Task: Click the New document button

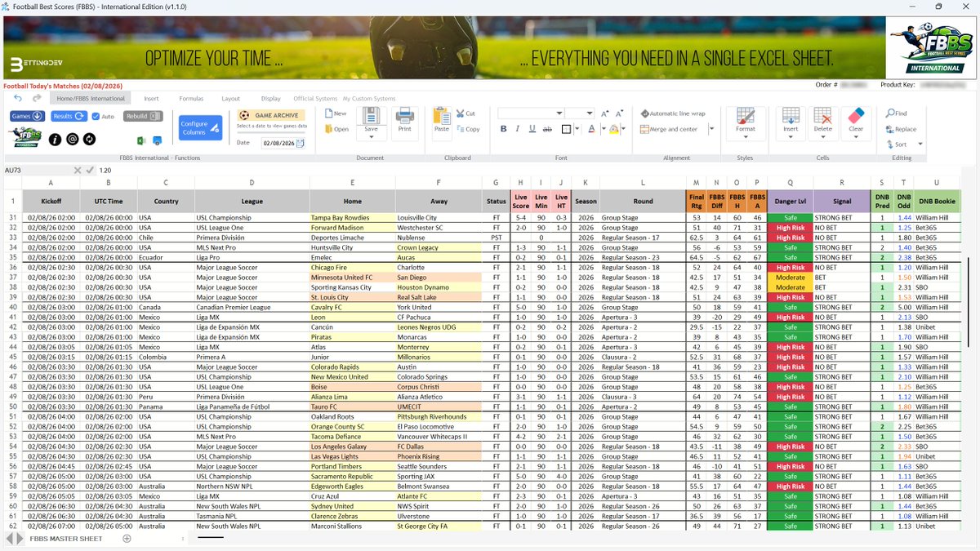Action: (336, 113)
